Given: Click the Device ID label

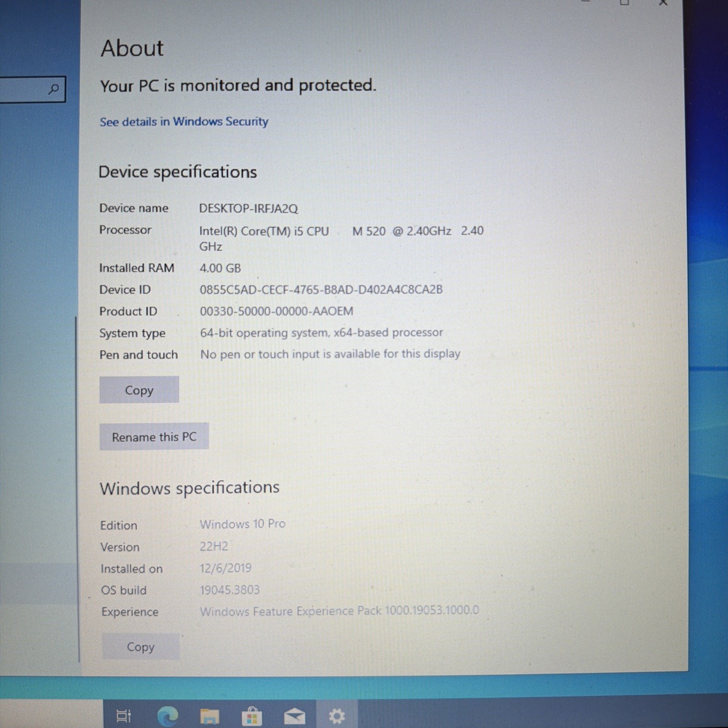Looking at the screenshot, I should 125,289.
